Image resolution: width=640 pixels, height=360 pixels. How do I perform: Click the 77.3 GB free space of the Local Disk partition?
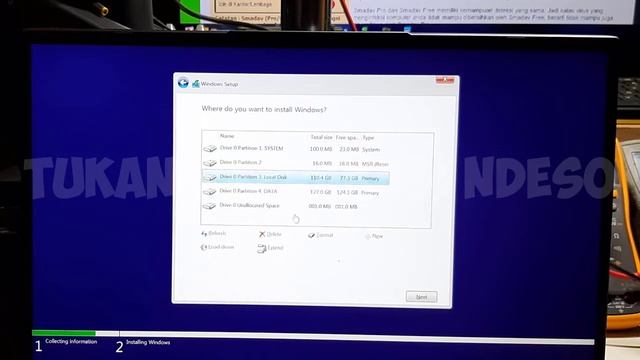click(x=349, y=178)
